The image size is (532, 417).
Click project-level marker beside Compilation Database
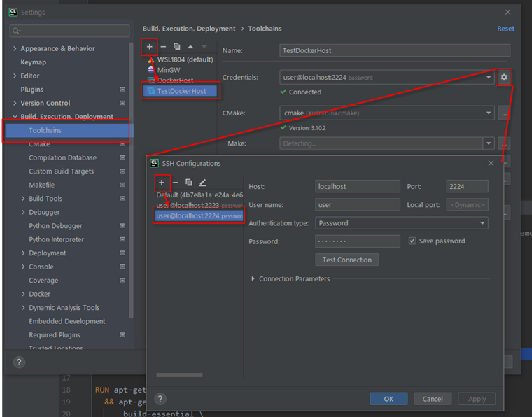[122, 157]
